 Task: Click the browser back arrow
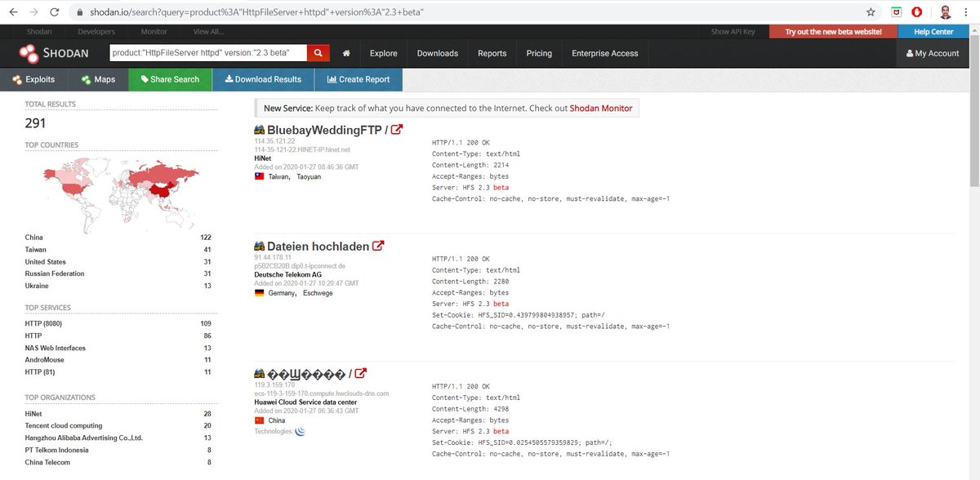(x=13, y=12)
